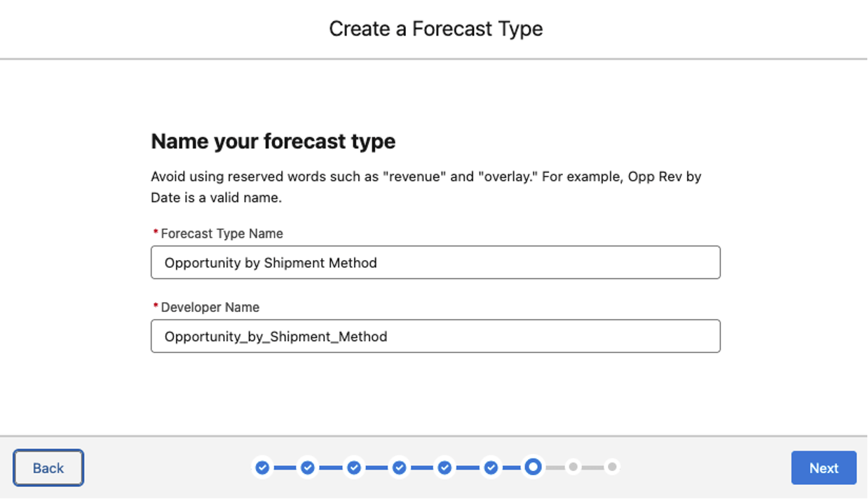Select the "Name your forecast type" heading
The image size is (868, 499).
(x=273, y=142)
